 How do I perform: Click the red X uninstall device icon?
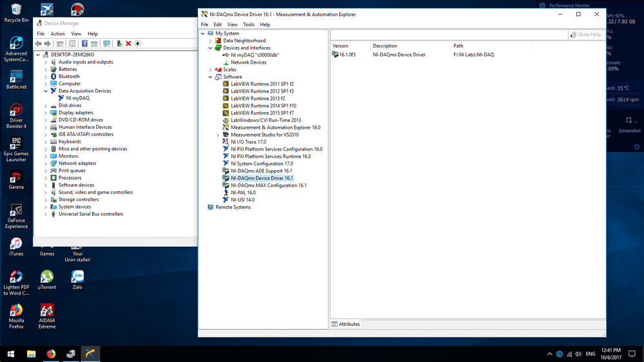pos(128,44)
